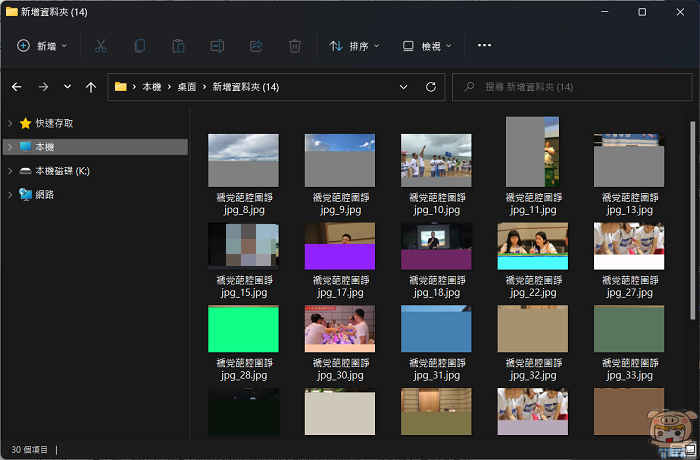This screenshot has height=460, width=700.
Task: Select 本機 in the navigation pane
Action: tap(45, 147)
